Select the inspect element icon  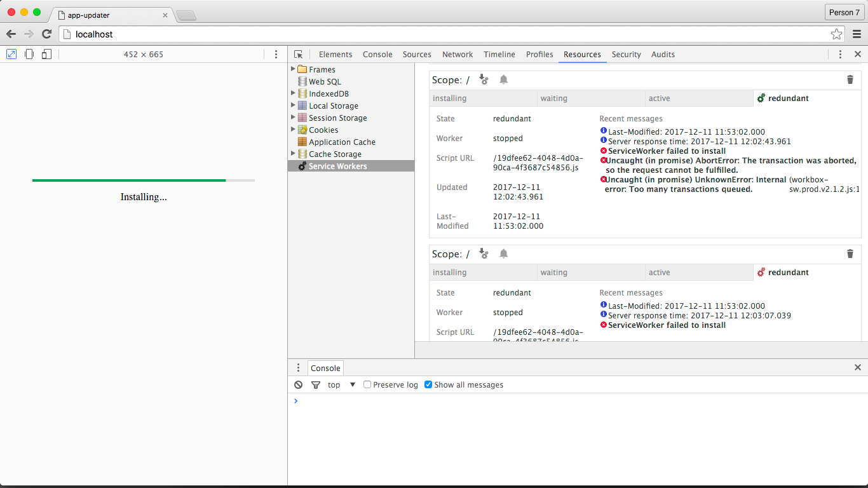[299, 54]
